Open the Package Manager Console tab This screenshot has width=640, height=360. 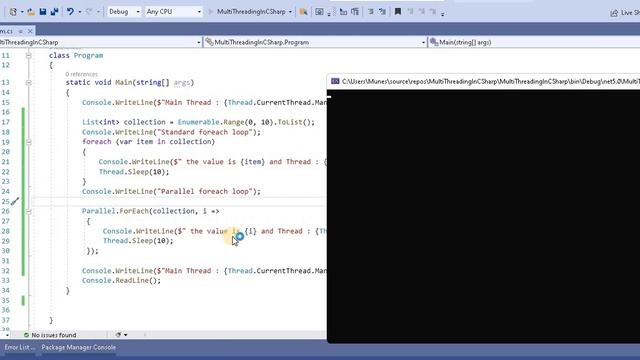tap(78, 348)
